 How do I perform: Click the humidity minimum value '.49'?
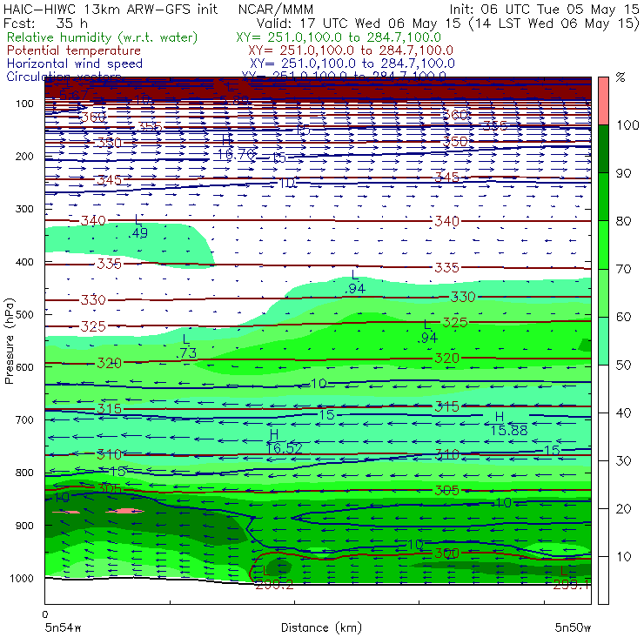click(x=138, y=233)
